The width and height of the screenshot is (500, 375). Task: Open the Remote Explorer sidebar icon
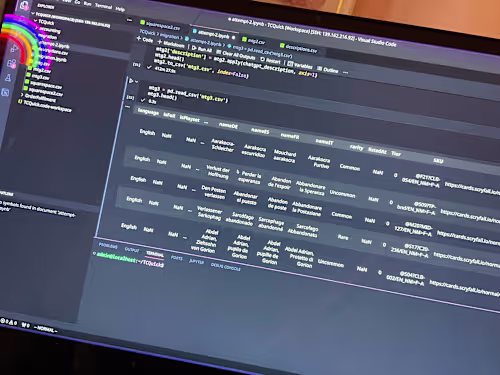click(5, 92)
